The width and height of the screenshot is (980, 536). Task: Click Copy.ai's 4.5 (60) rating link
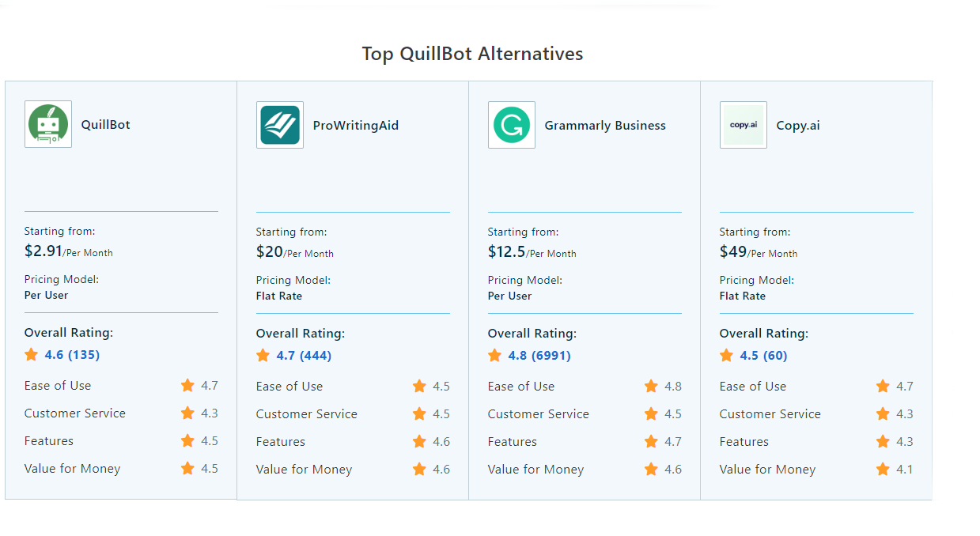pos(763,356)
